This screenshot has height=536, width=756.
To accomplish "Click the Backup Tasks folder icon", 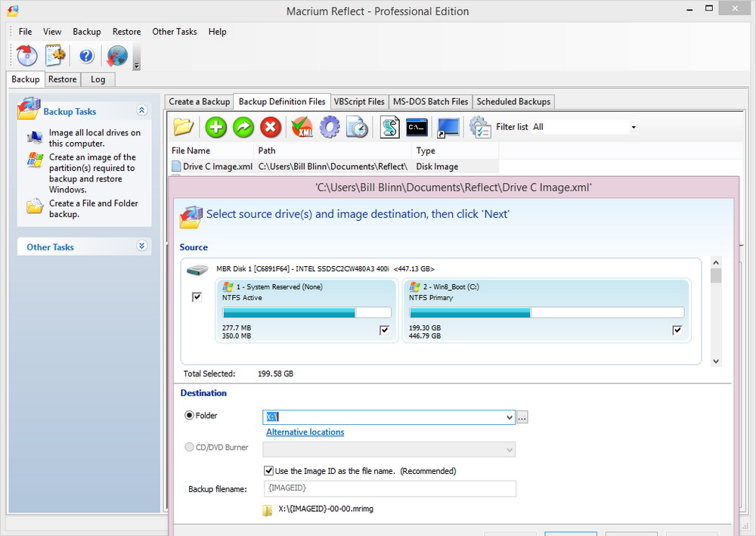I will coord(29,108).
